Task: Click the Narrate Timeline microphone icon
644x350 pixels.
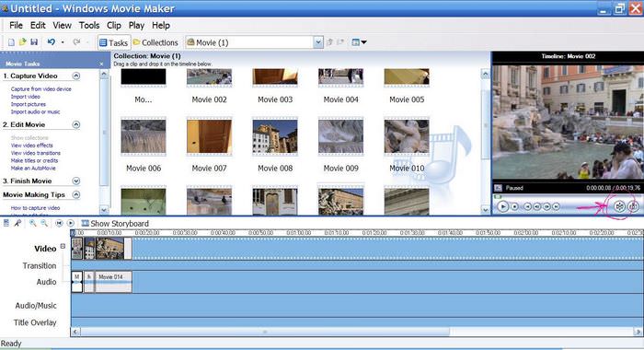Action: click(17, 223)
